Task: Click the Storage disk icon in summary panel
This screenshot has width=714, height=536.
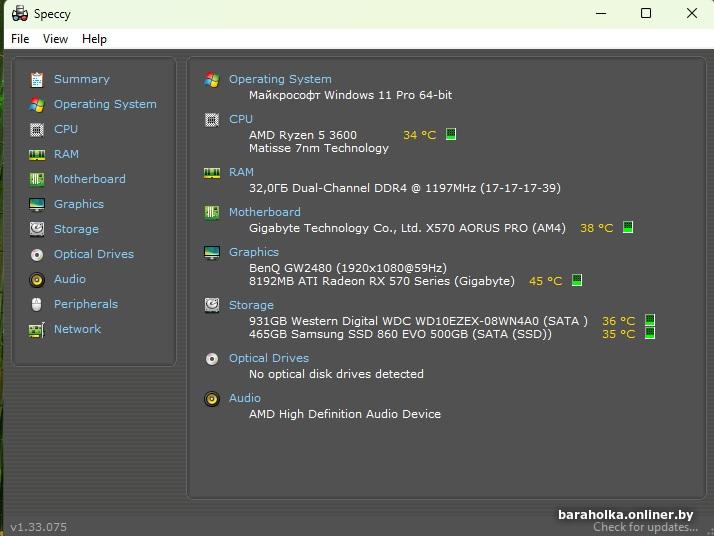Action: (212, 305)
